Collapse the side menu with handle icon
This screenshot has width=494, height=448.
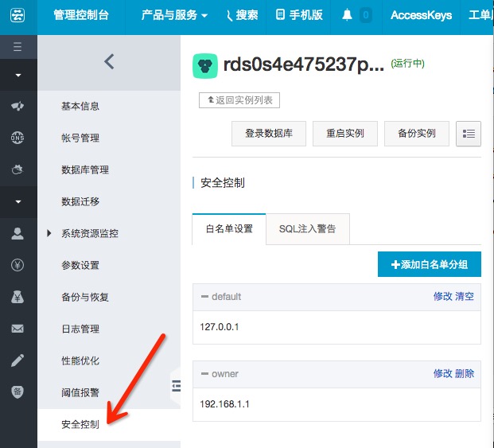pos(176,386)
